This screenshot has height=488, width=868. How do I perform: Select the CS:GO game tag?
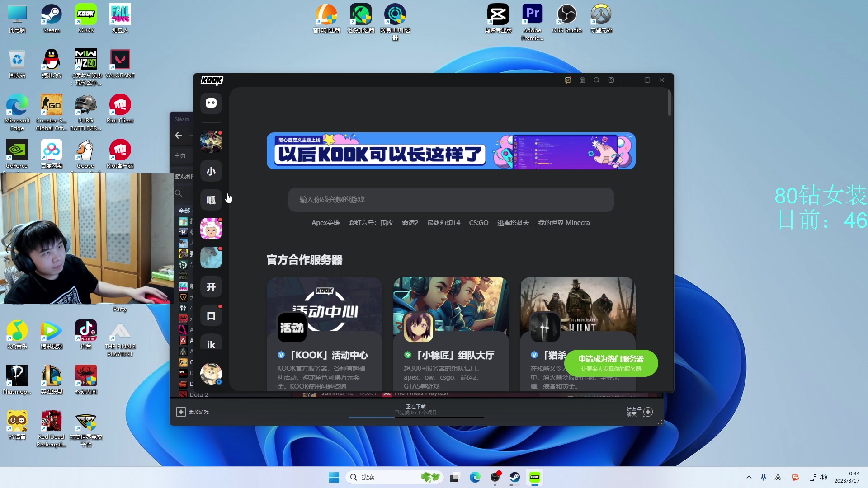[479, 223]
